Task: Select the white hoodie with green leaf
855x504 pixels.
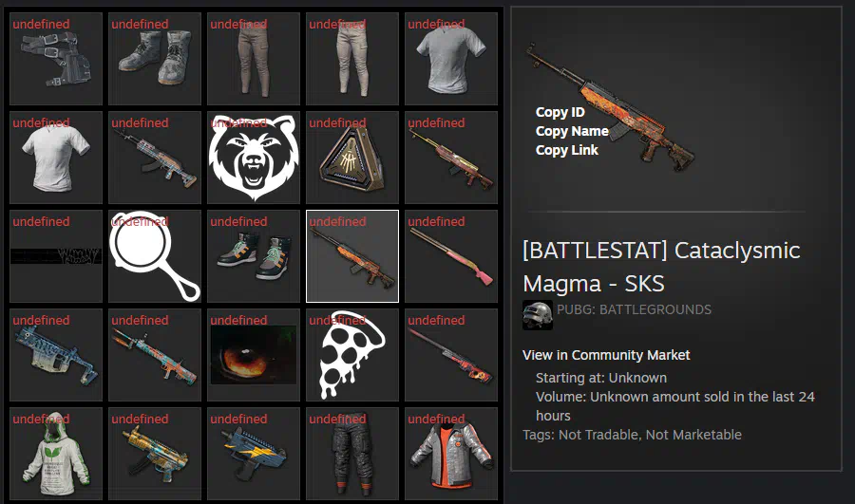Action: click(56, 454)
